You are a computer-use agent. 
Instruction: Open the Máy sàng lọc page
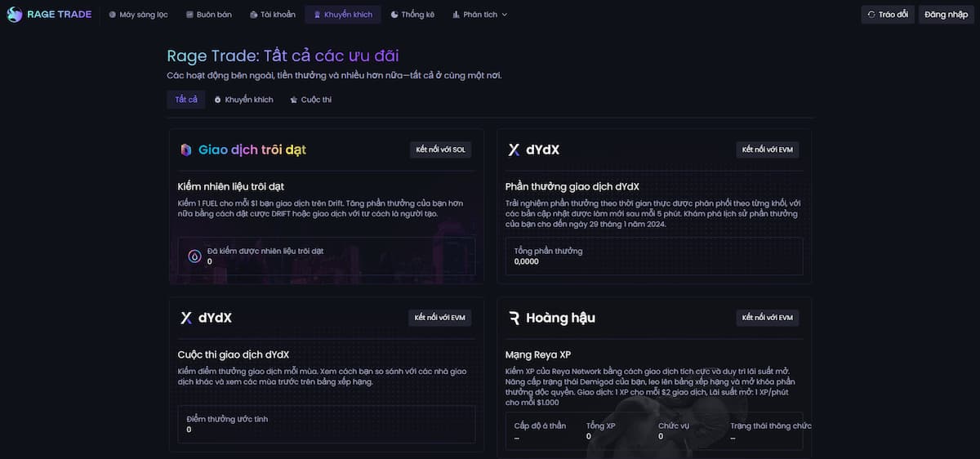pyautogui.click(x=139, y=15)
